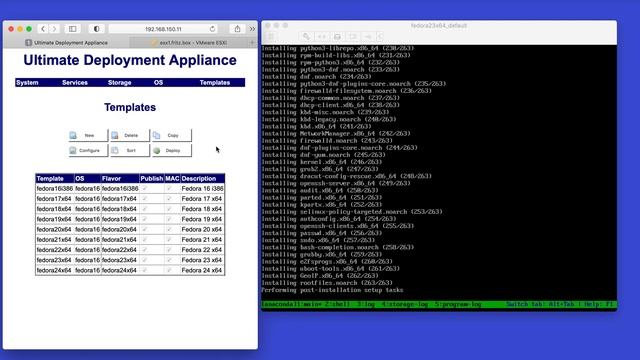The width and height of the screenshot is (640, 360).
Task: Click the display icon in fedora23x64_default toolbar
Action: point(353,37)
